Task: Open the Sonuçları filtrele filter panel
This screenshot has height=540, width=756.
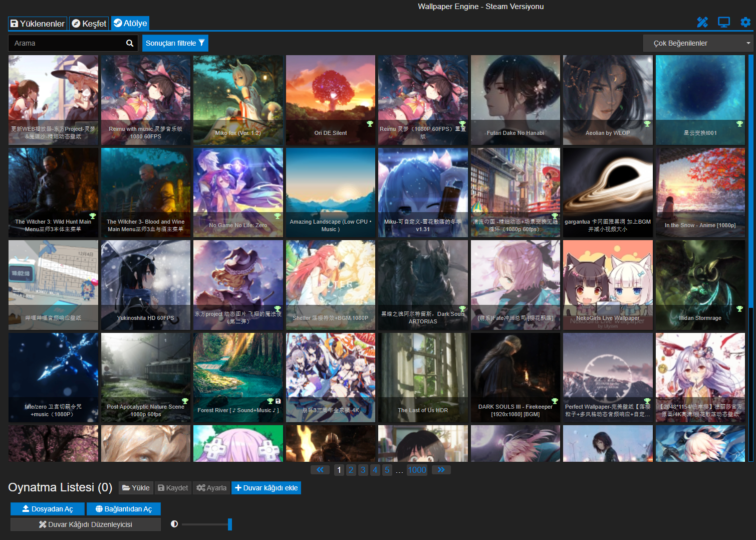Action: pyautogui.click(x=175, y=43)
